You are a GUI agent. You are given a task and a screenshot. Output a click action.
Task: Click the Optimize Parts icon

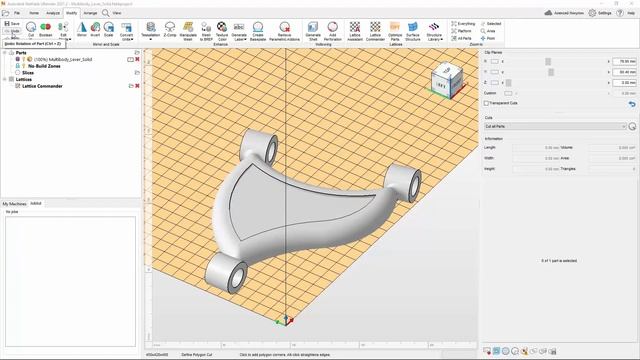click(395, 27)
